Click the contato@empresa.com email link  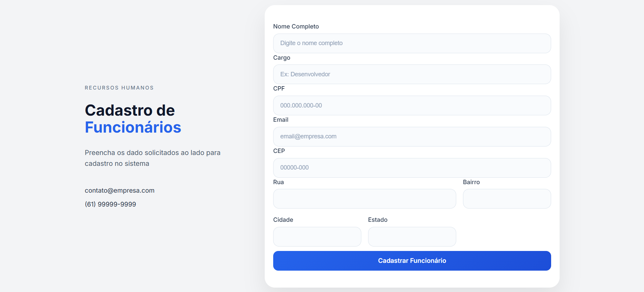(120, 191)
